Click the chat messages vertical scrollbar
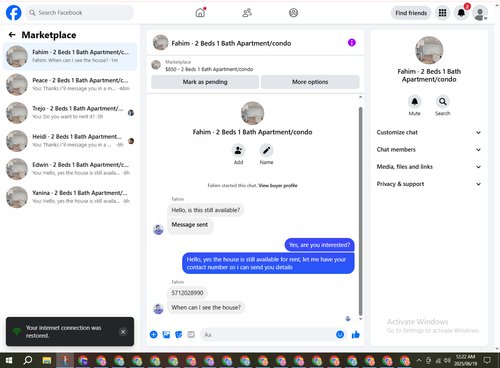Viewport: 500px width, 368px height. tap(360, 211)
